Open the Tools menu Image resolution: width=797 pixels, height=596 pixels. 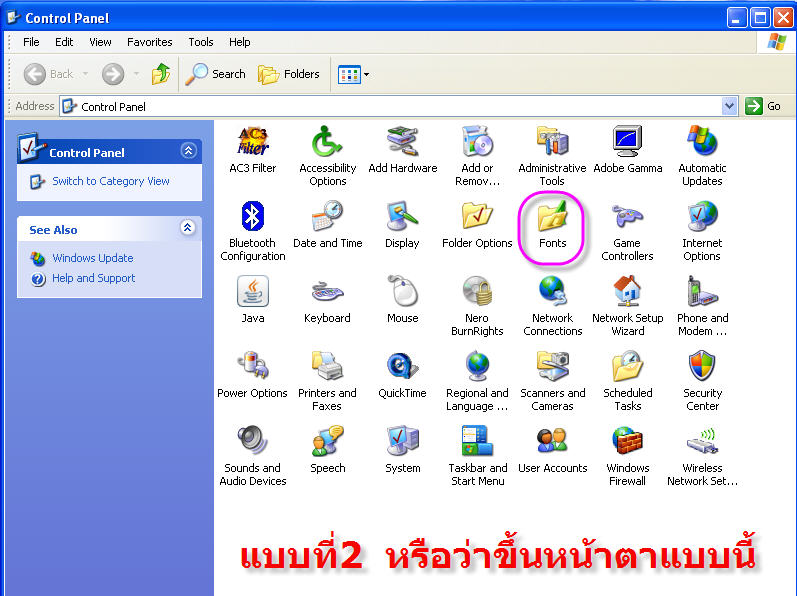(x=201, y=42)
